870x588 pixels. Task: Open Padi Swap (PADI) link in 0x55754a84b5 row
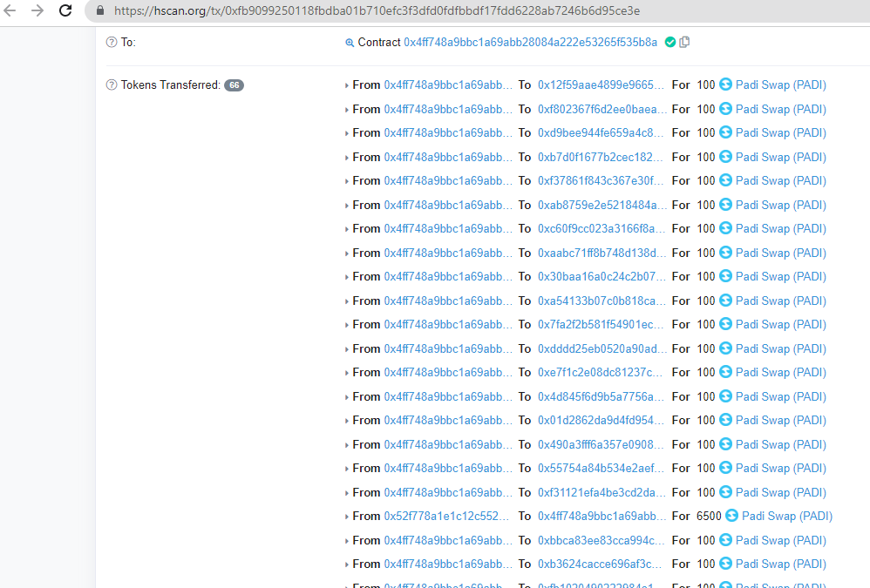point(781,469)
